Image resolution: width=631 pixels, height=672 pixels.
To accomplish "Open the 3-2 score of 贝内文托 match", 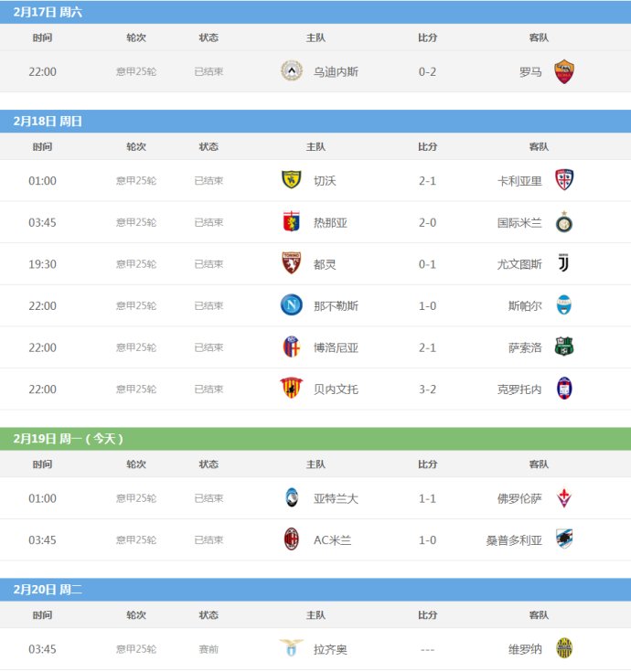I will [427, 389].
